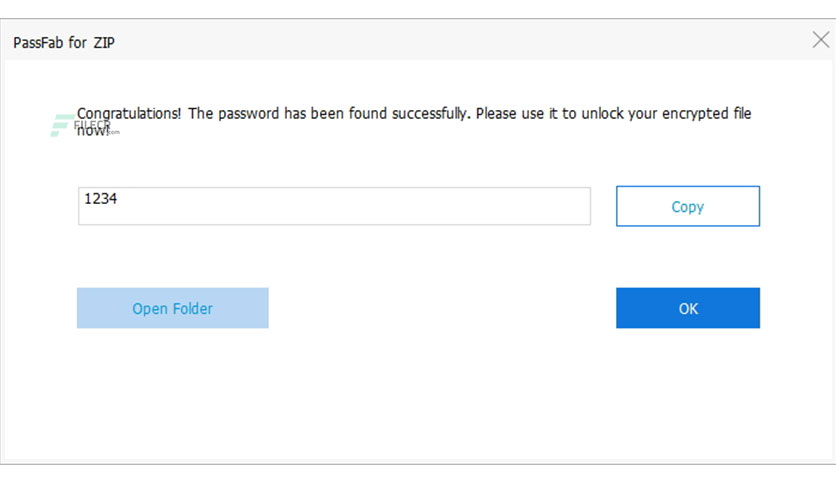Click the dialog title bar empty area
The width and height of the screenshot is (836, 484).
pos(427,42)
